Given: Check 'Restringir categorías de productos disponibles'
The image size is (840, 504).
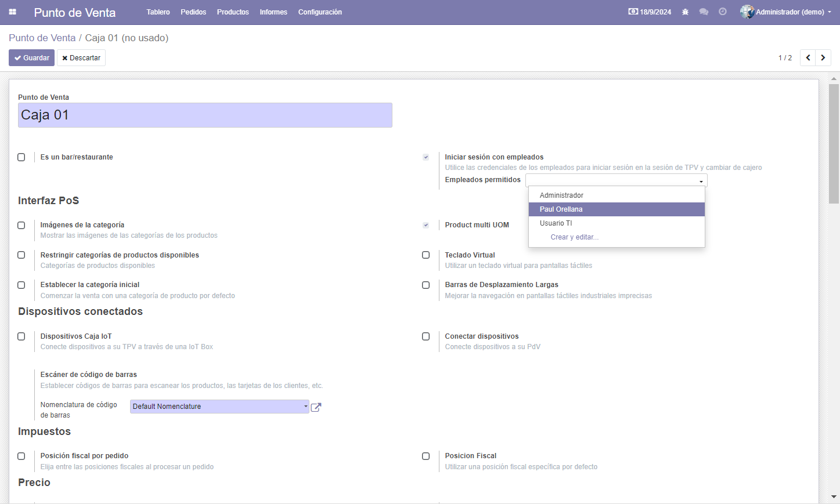Looking at the screenshot, I should (x=21, y=255).
